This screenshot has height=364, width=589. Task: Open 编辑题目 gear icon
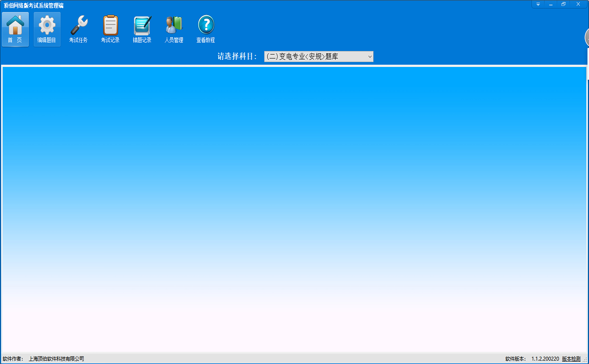point(47,29)
